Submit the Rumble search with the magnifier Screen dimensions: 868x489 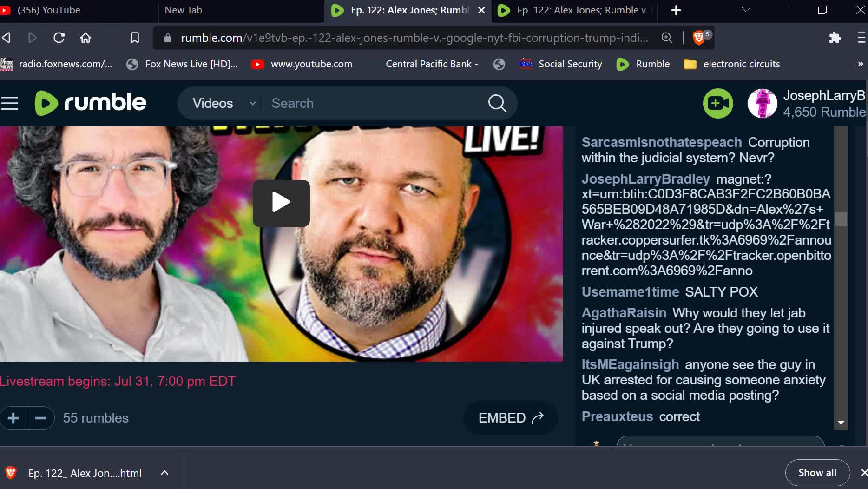pos(497,103)
